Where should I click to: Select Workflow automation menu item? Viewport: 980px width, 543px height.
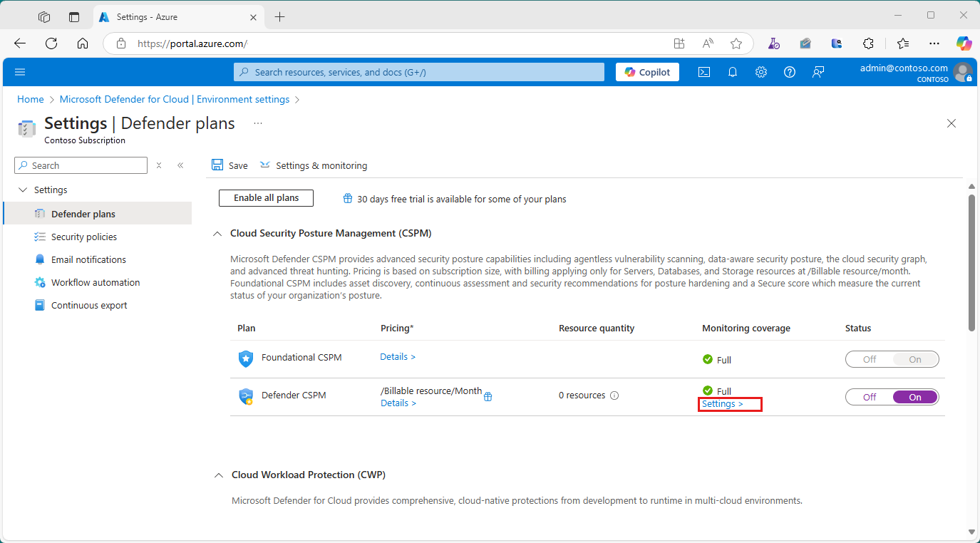click(x=95, y=282)
